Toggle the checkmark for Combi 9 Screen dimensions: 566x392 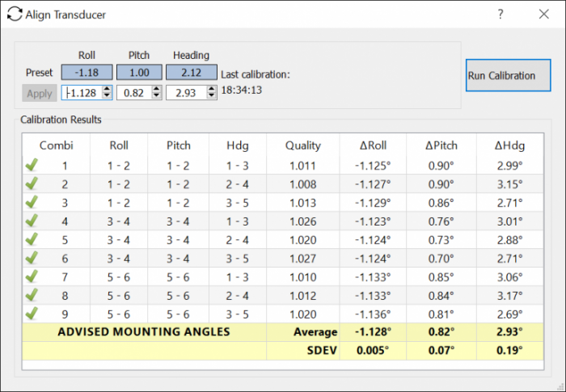tap(32, 314)
